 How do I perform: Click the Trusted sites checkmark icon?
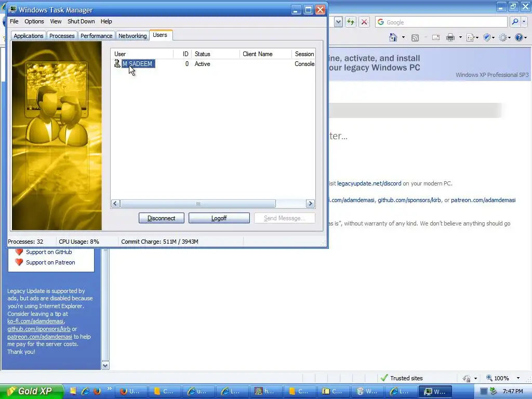coord(384,378)
